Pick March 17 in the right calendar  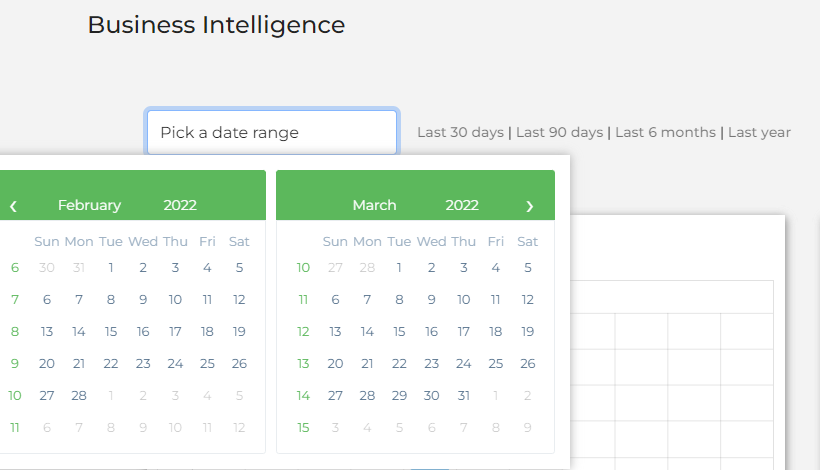[x=463, y=331]
